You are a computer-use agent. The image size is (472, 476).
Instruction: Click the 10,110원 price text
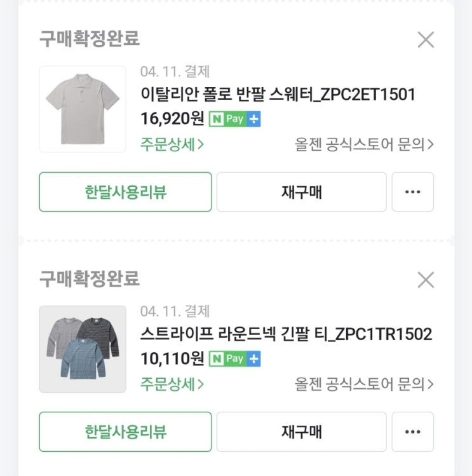(x=172, y=359)
